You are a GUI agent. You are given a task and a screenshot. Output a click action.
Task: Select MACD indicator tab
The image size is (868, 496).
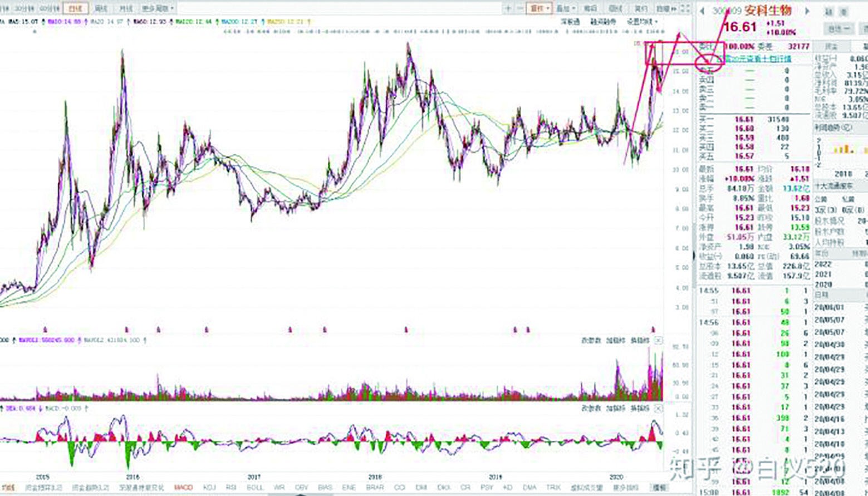click(x=183, y=488)
